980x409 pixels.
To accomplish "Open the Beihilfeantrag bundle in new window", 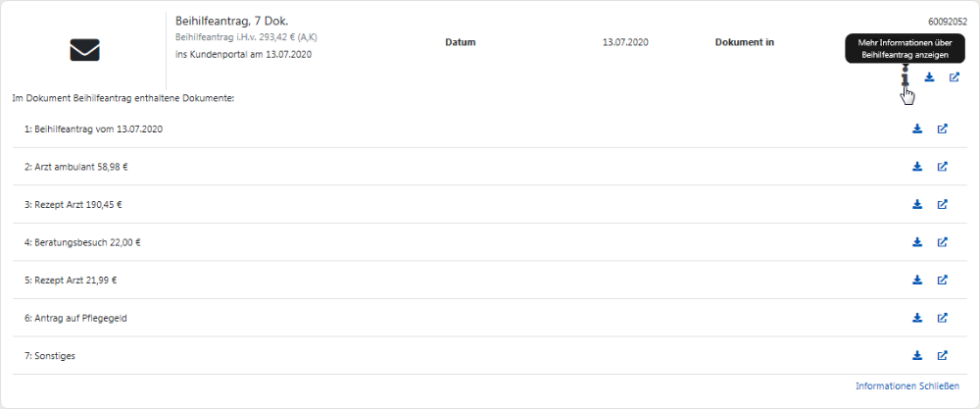I will 955,77.
